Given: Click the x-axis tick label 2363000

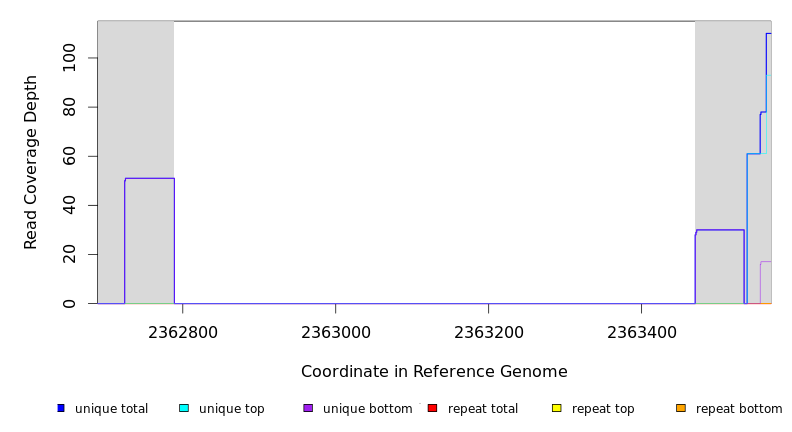Looking at the screenshot, I should pyautogui.click(x=335, y=331).
